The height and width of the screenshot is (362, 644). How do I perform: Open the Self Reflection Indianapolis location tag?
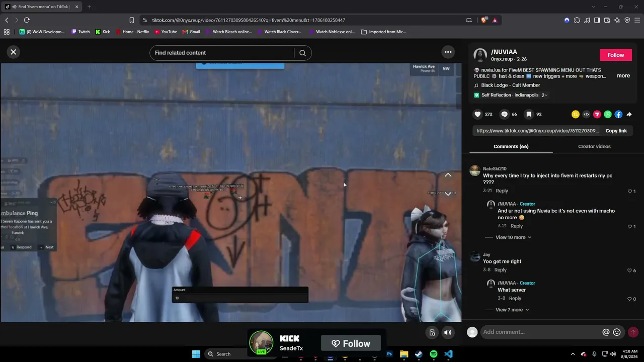[510, 95]
